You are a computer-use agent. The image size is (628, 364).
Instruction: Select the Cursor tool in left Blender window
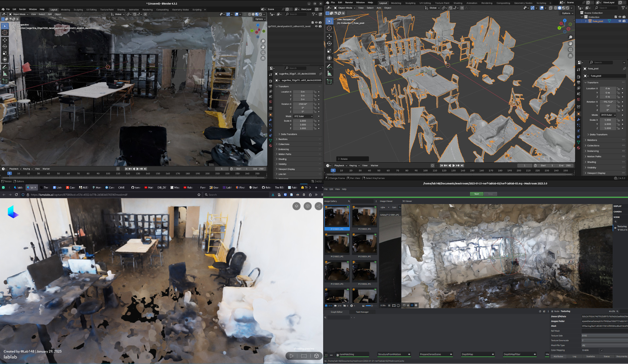click(x=5, y=32)
